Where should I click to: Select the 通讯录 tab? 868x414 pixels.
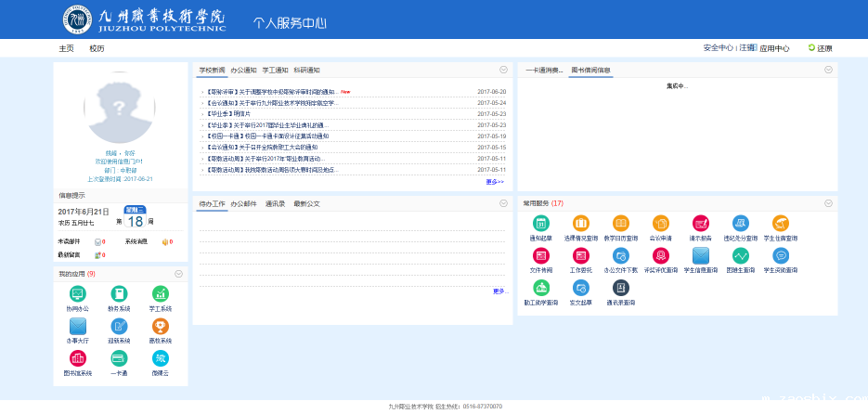click(275, 203)
